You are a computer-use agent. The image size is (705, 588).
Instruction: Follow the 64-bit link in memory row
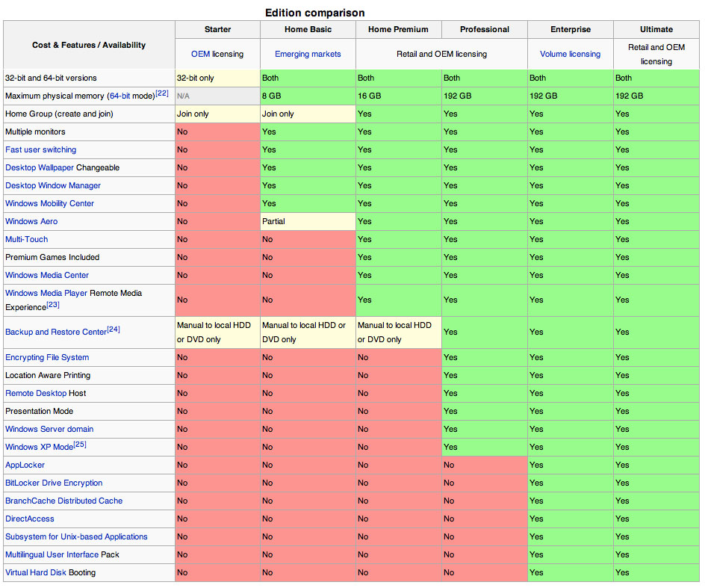click(x=119, y=96)
